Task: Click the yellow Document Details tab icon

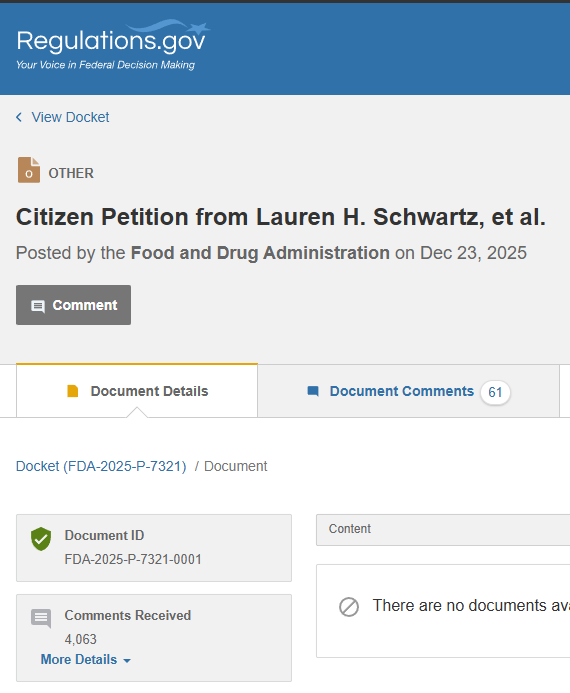Action: click(73, 391)
